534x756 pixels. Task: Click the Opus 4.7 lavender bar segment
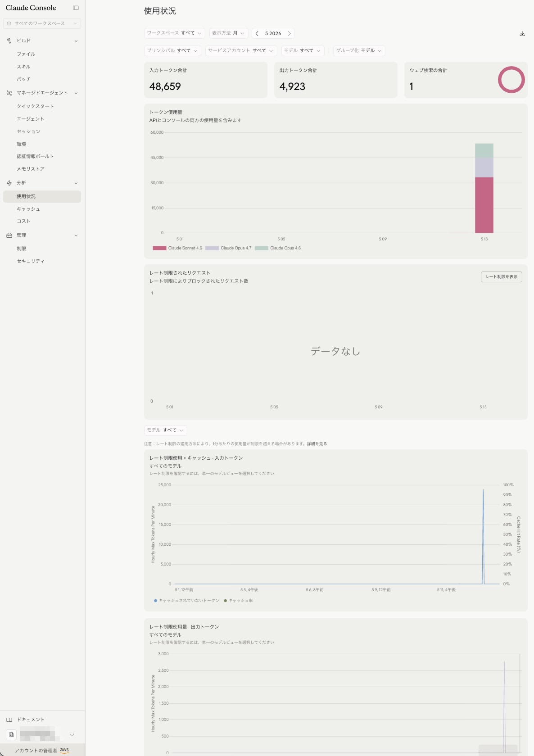484,167
